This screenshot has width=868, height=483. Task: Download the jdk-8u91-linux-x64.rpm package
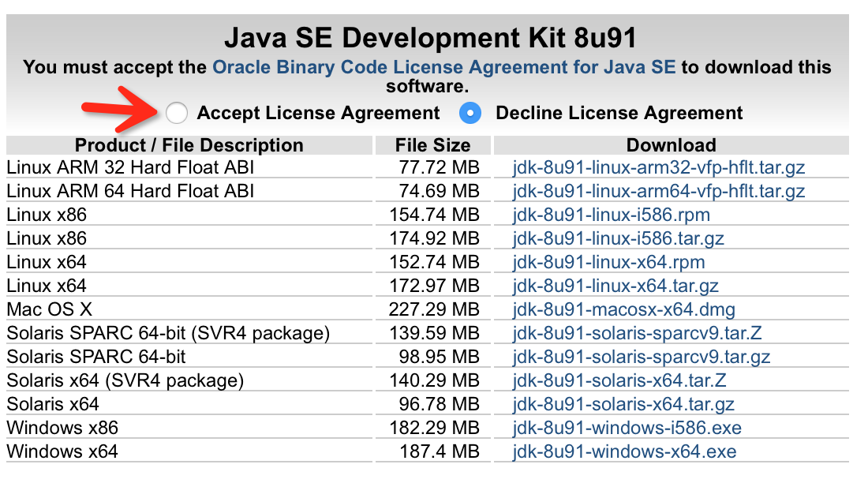coord(608,262)
